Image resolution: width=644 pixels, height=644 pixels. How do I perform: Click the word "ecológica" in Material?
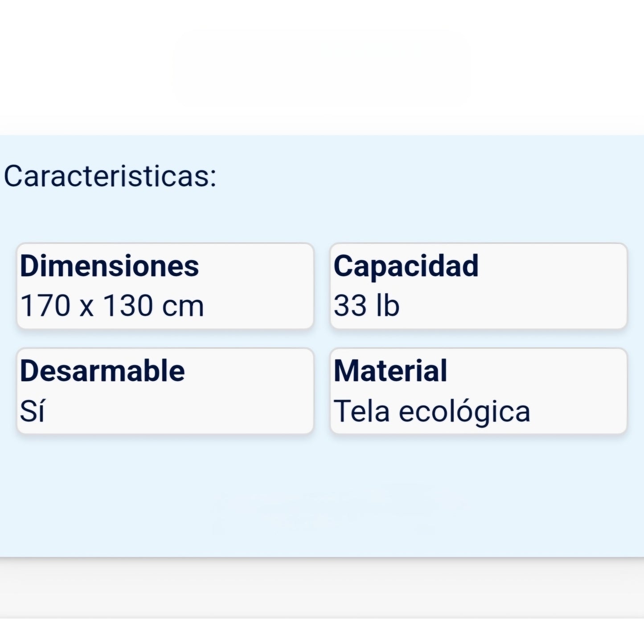[x=464, y=412]
